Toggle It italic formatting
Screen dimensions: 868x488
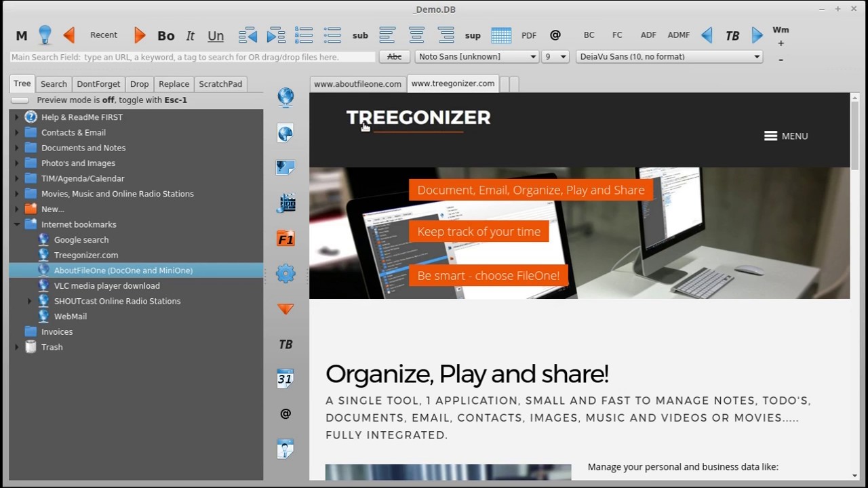point(191,36)
